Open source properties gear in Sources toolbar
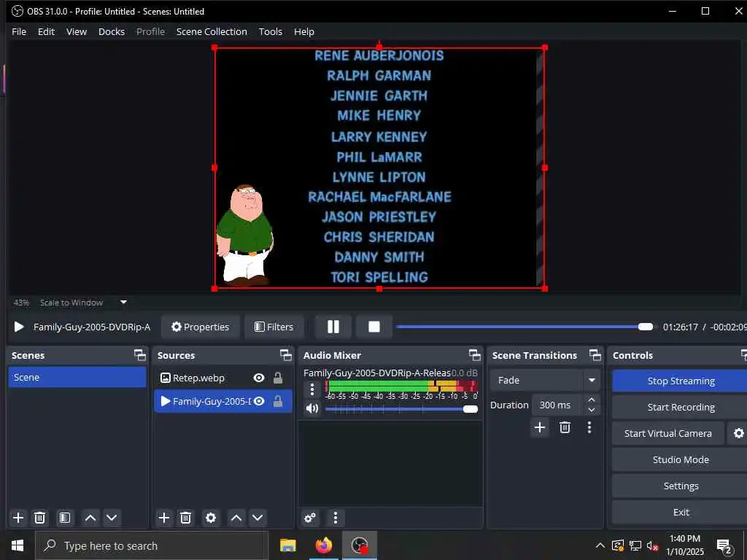Image resolution: width=747 pixels, height=560 pixels. (211, 518)
